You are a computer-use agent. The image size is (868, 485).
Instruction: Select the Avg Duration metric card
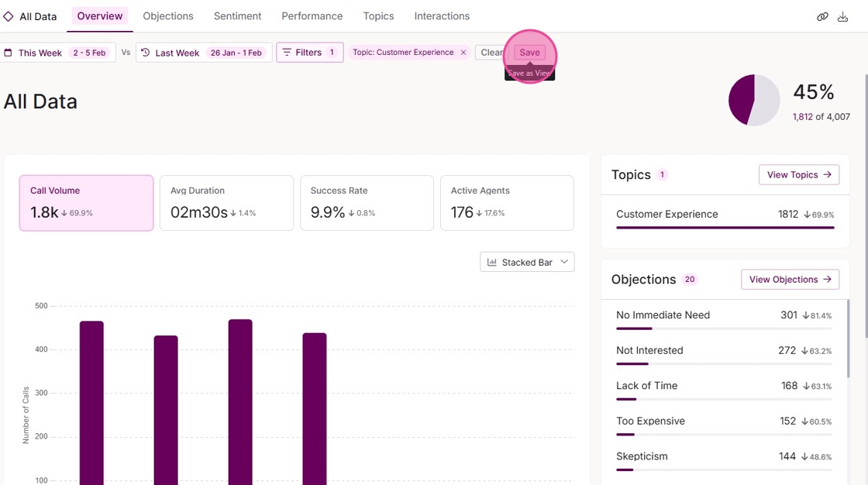click(x=226, y=203)
